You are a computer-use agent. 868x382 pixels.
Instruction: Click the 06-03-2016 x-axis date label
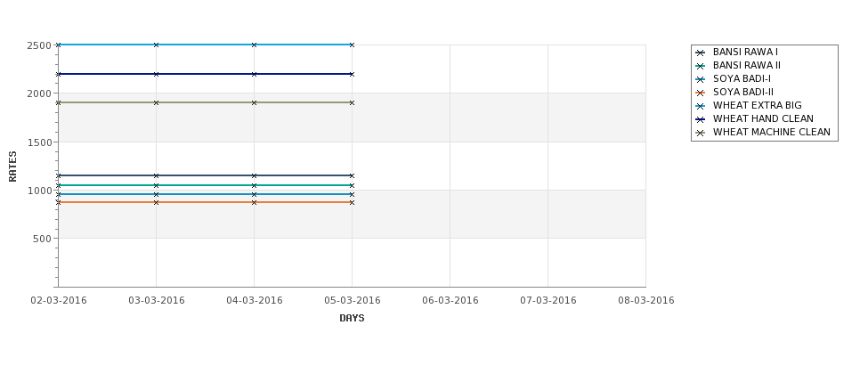tap(450, 301)
